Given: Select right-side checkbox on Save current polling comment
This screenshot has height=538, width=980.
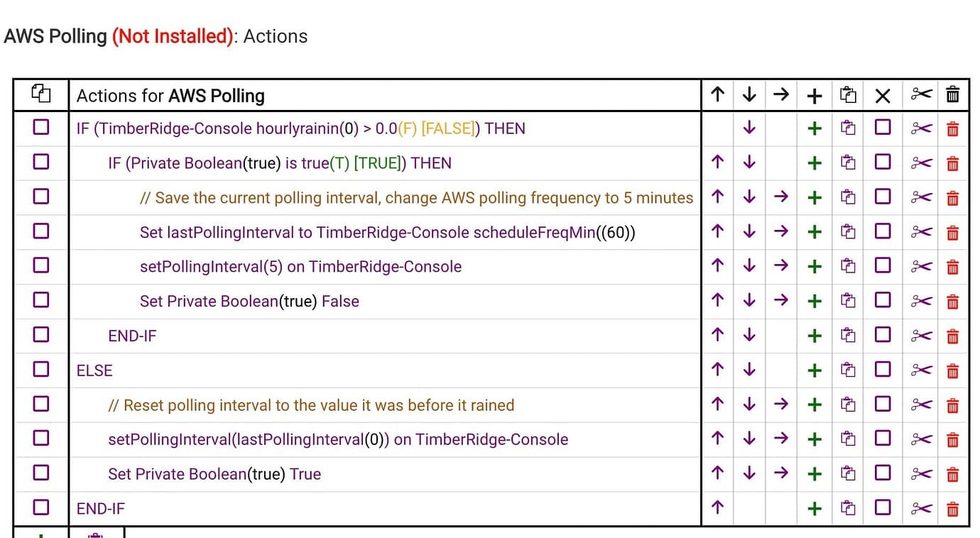Looking at the screenshot, I should pos(883,196).
